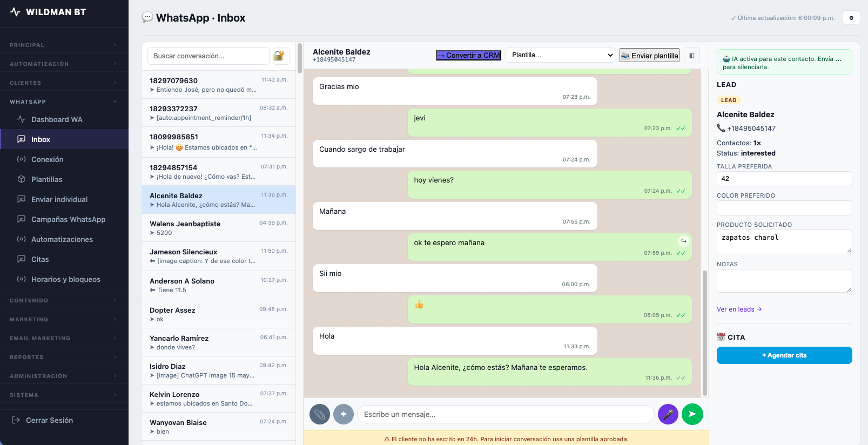Expand the MARKETING section

coord(64,319)
